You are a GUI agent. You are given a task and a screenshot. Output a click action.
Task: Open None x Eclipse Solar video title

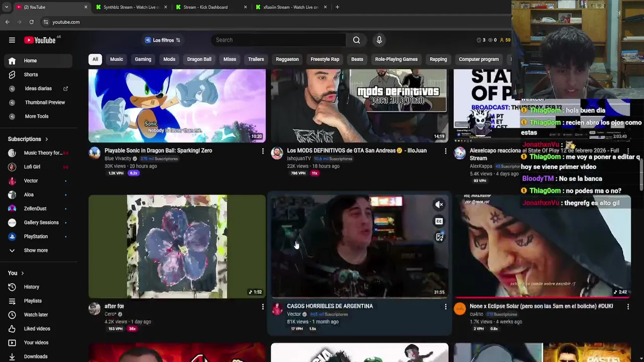tap(541, 306)
